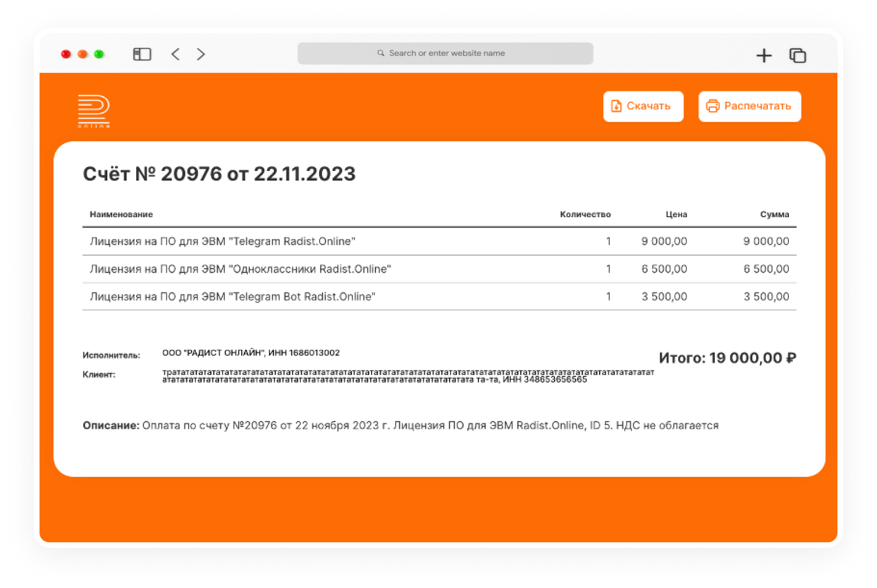The height and width of the screenshot is (588, 877).
Task: Click the 6 500,00 price cell
Action: [x=664, y=269]
